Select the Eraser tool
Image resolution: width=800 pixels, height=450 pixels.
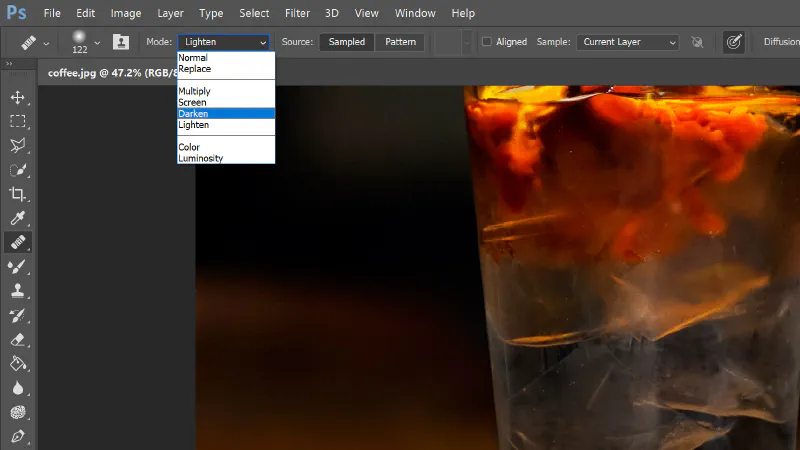tap(17, 340)
